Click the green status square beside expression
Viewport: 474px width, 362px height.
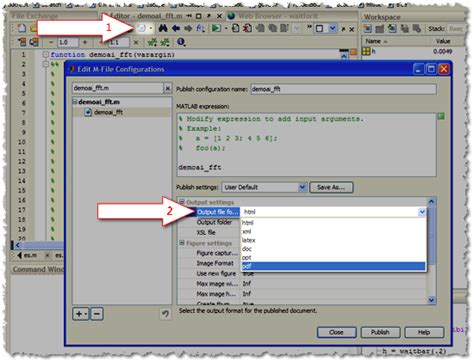pyautogui.click(x=441, y=116)
